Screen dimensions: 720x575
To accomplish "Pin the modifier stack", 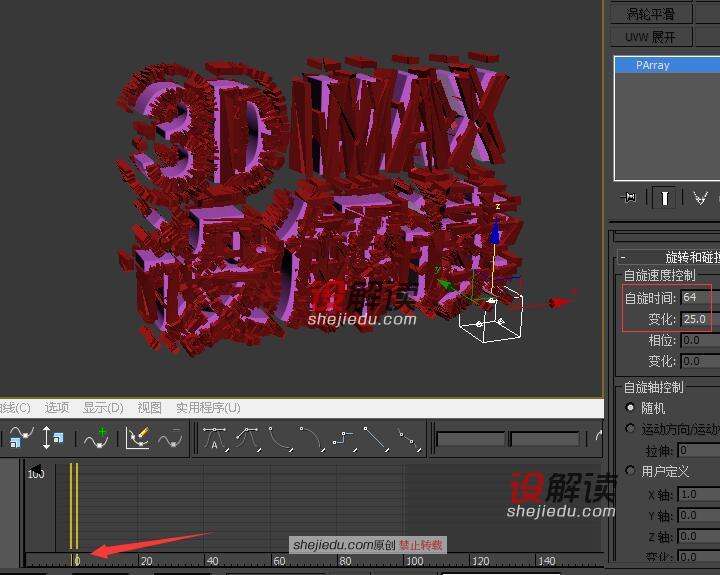I will coord(629,197).
